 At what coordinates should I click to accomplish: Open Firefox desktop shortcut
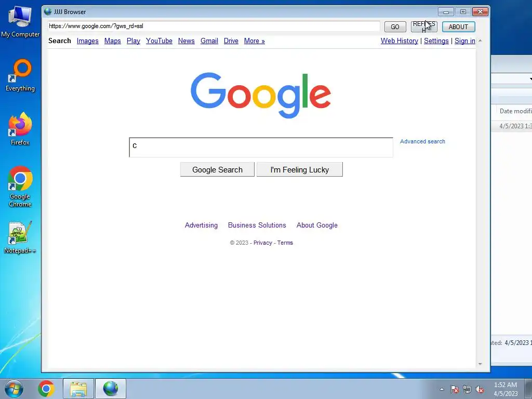[x=20, y=129]
